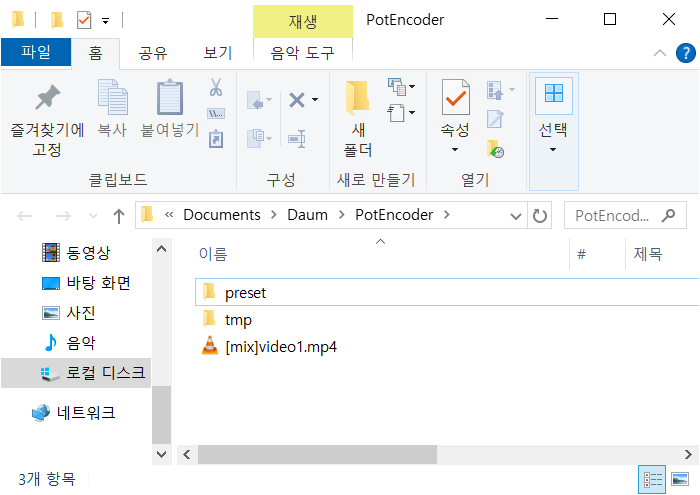Click the search magnifier icon
This screenshot has height=495, width=700.
pos(668,216)
